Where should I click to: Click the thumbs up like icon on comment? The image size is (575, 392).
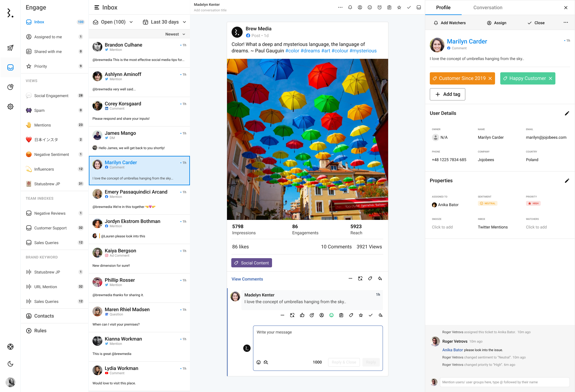click(302, 315)
